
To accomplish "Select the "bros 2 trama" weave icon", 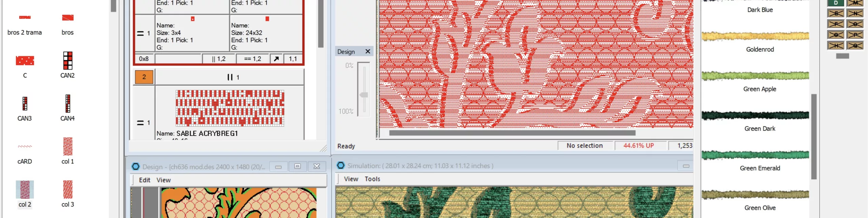I will (x=25, y=18).
